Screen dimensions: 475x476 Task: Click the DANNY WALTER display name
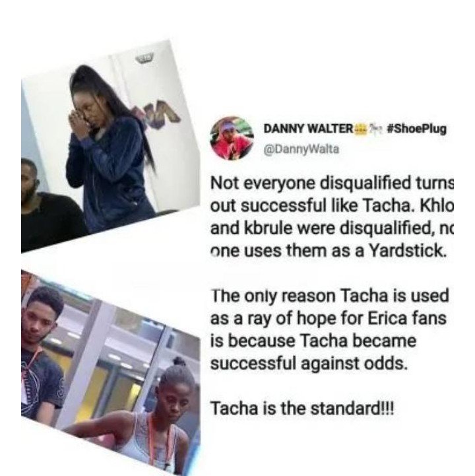coord(308,129)
